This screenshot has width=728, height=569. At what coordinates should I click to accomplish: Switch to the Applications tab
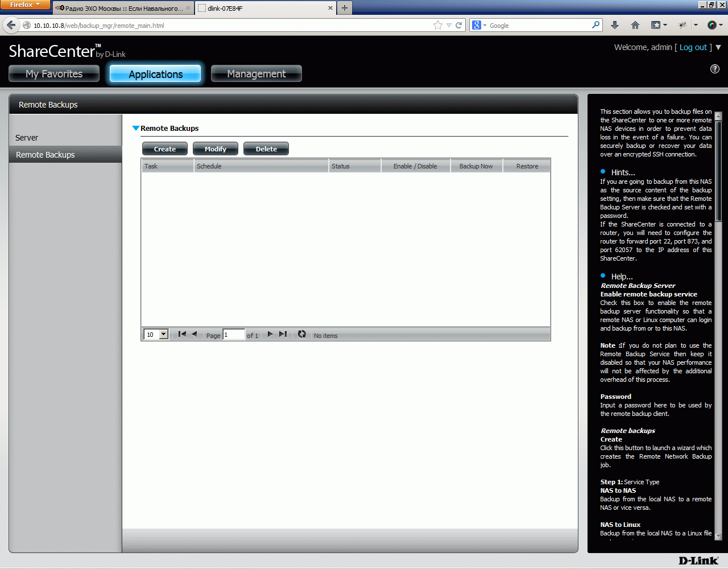[x=155, y=74]
